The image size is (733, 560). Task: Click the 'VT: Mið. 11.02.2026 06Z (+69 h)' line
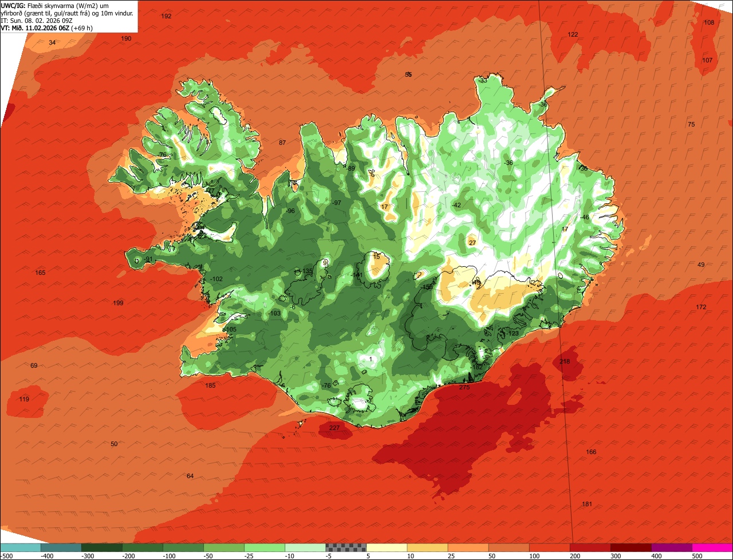(x=47, y=27)
